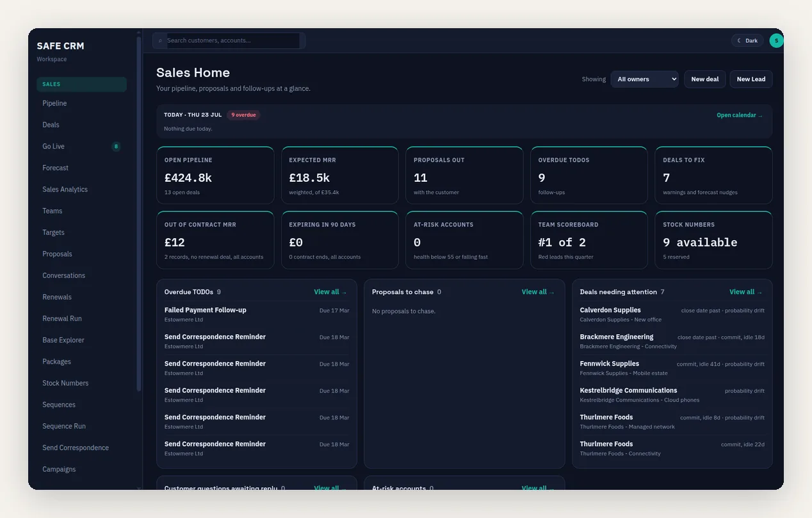View all deals needing attention
Screen dimensions: 812x518
(x=746, y=292)
